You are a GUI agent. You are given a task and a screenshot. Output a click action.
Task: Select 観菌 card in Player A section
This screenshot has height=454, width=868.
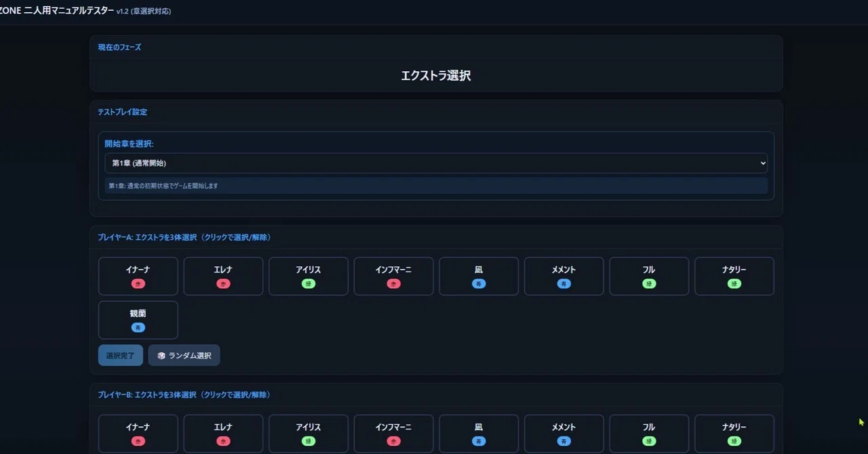(138, 320)
